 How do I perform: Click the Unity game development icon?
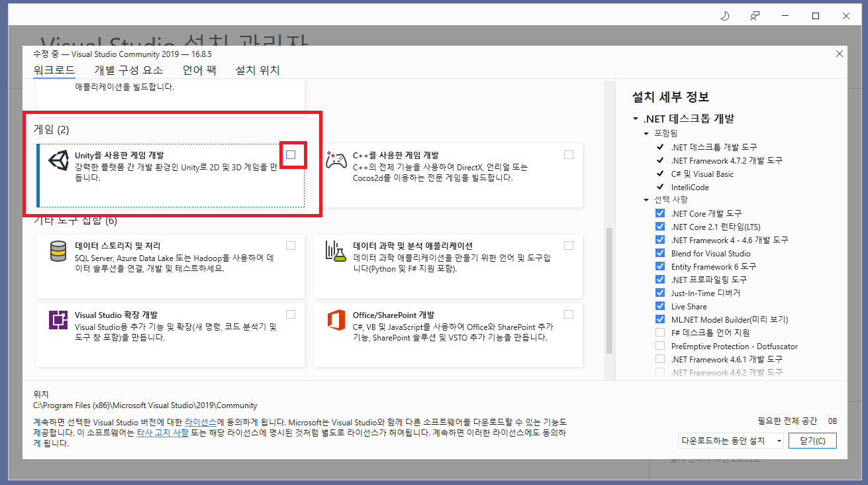[58, 162]
